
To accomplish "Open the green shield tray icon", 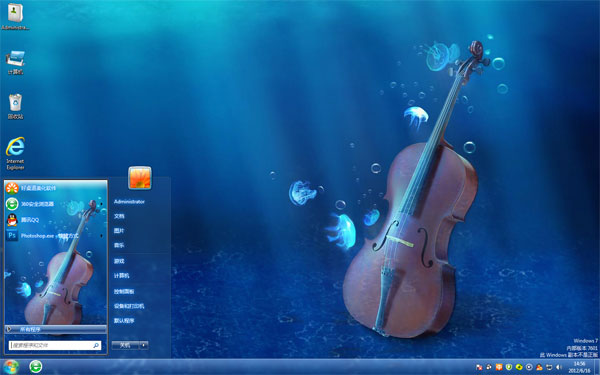I will pos(509,367).
